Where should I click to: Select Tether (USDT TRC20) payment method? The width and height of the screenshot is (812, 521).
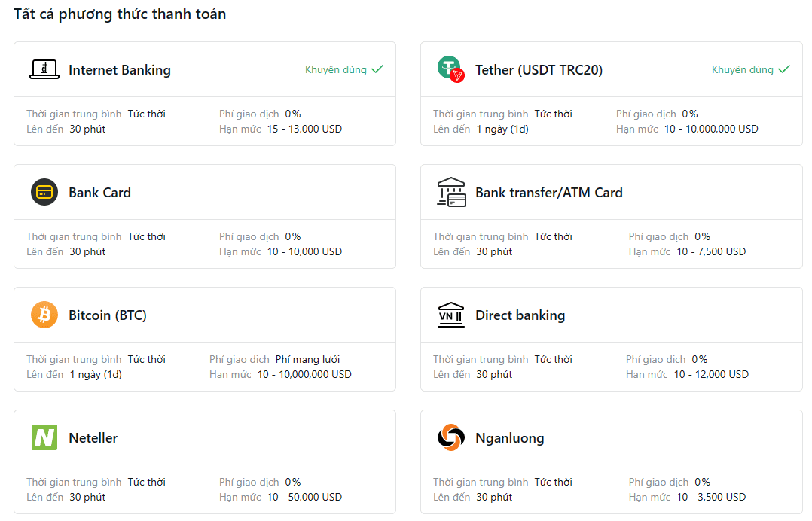612,93
